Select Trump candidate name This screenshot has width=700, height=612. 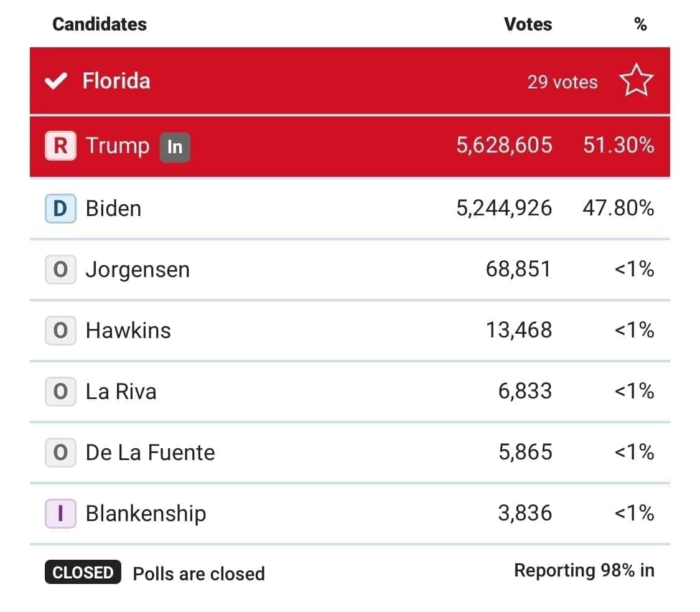point(118,146)
